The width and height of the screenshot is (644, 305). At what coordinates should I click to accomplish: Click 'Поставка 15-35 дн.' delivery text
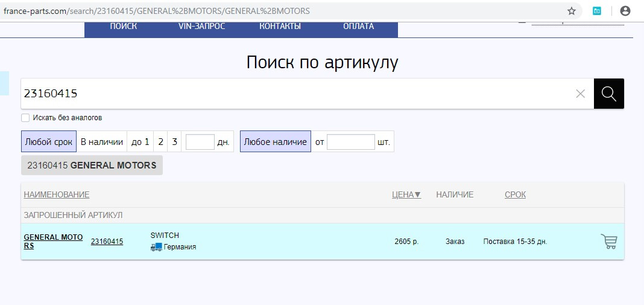pos(515,242)
